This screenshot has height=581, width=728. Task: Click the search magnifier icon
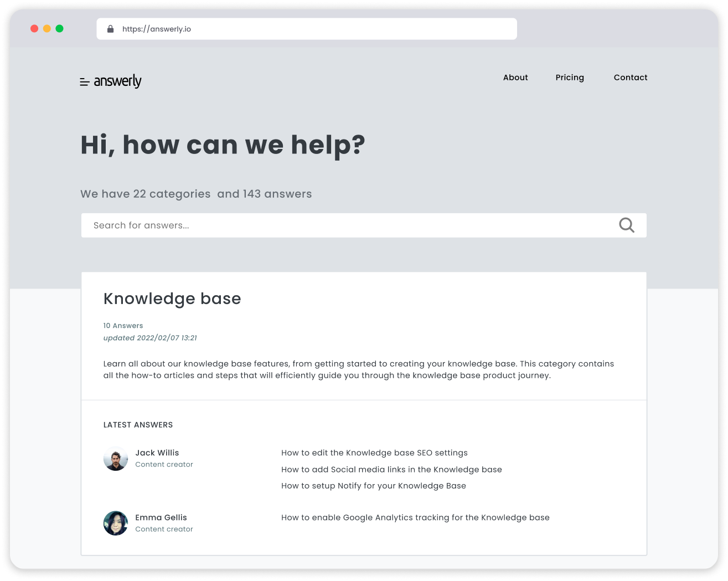click(x=627, y=225)
